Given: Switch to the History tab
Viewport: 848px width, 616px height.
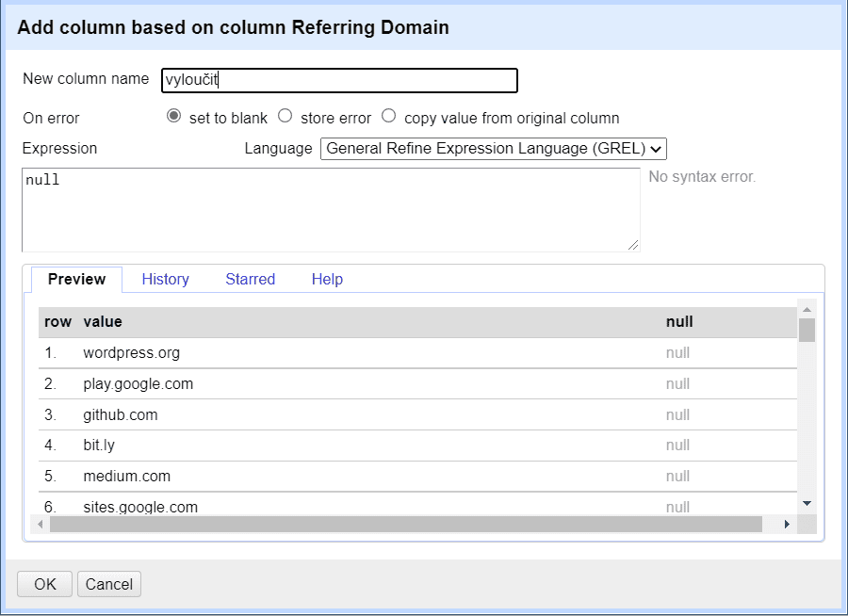Looking at the screenshot, I should coord(165,279).
